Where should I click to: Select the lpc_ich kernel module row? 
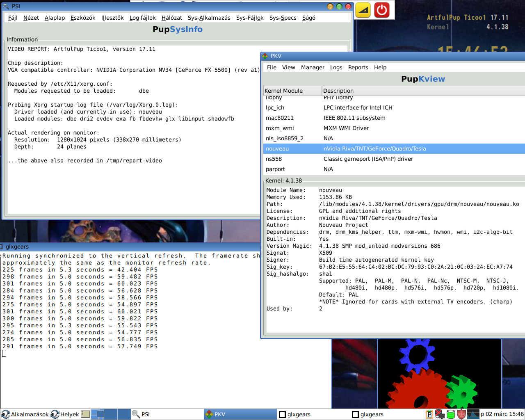[x=394, y=107]
